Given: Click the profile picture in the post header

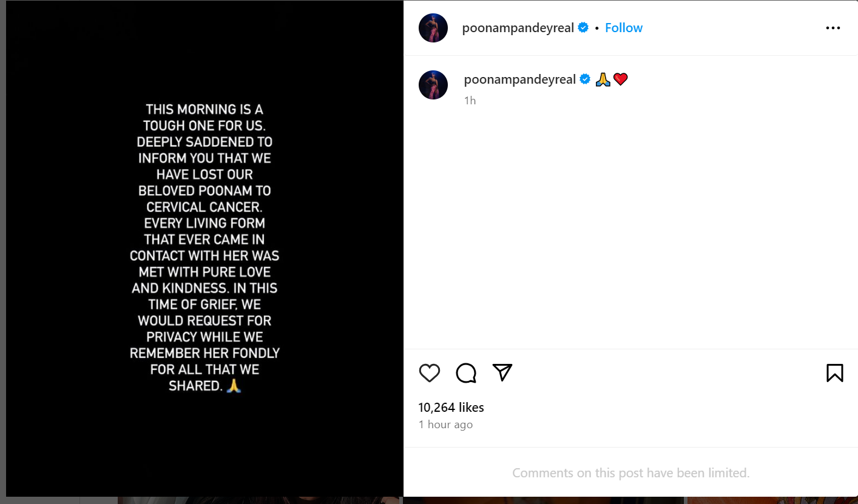Looking at the screenshot, I should pyautogui.click(x=433, y=28).
